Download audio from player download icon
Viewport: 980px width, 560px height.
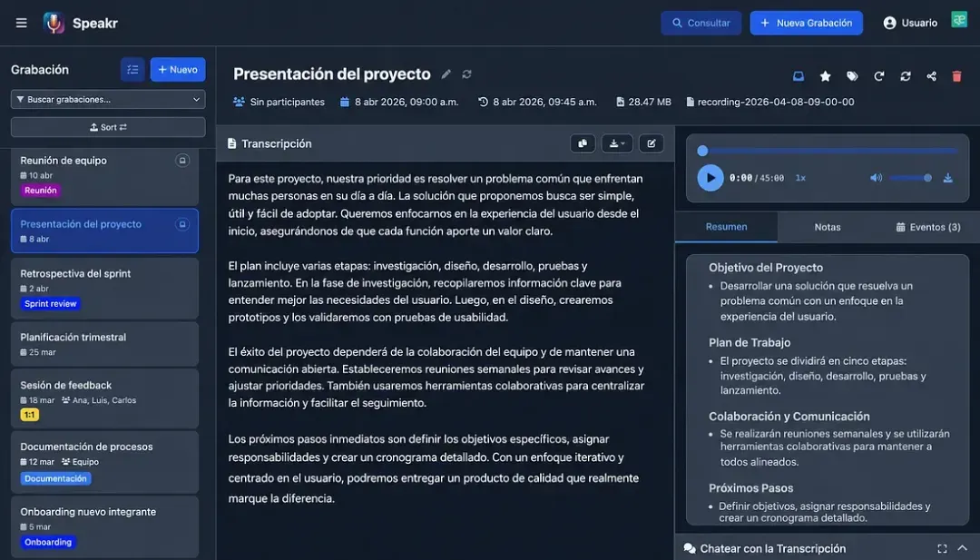pyautogui.click(x=947, y=178)
